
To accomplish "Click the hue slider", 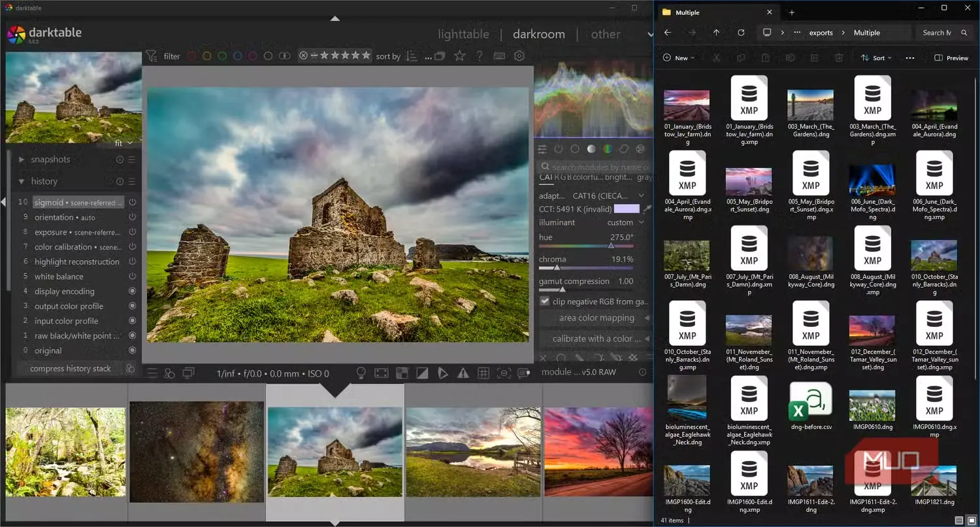I will (586, 246).
